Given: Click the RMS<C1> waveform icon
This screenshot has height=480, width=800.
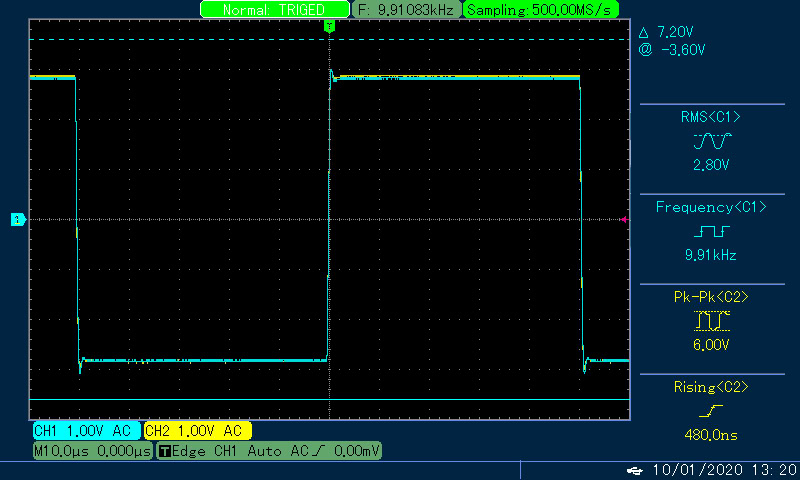Looking at the screenshot, I should 712,141.
